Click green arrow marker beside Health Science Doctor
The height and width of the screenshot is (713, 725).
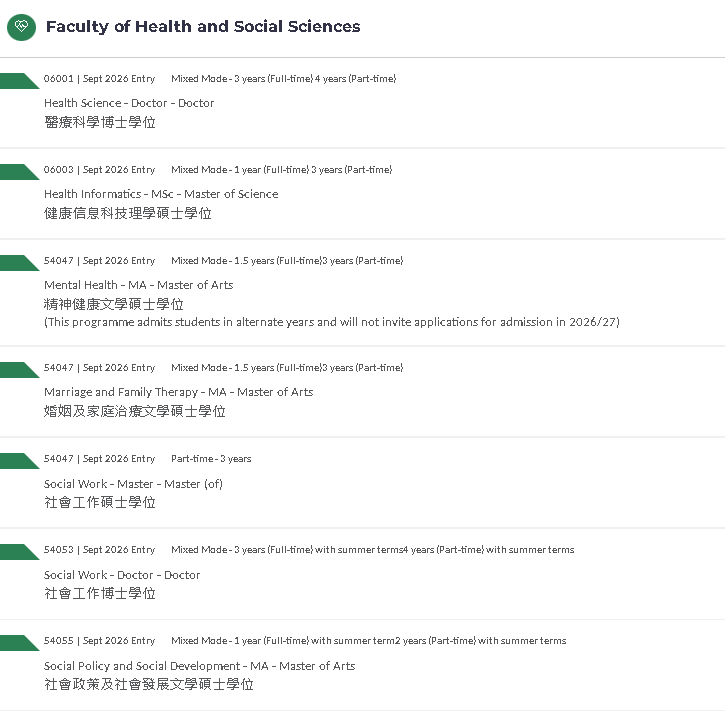19,81
